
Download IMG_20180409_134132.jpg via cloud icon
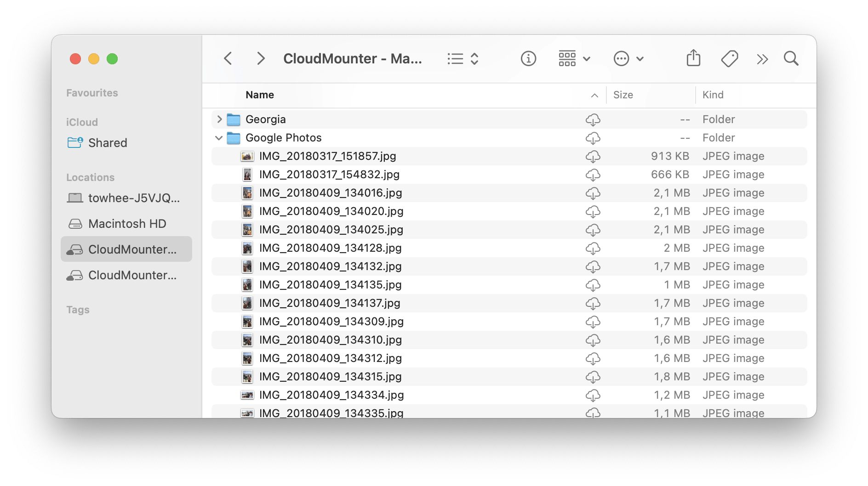593,267
